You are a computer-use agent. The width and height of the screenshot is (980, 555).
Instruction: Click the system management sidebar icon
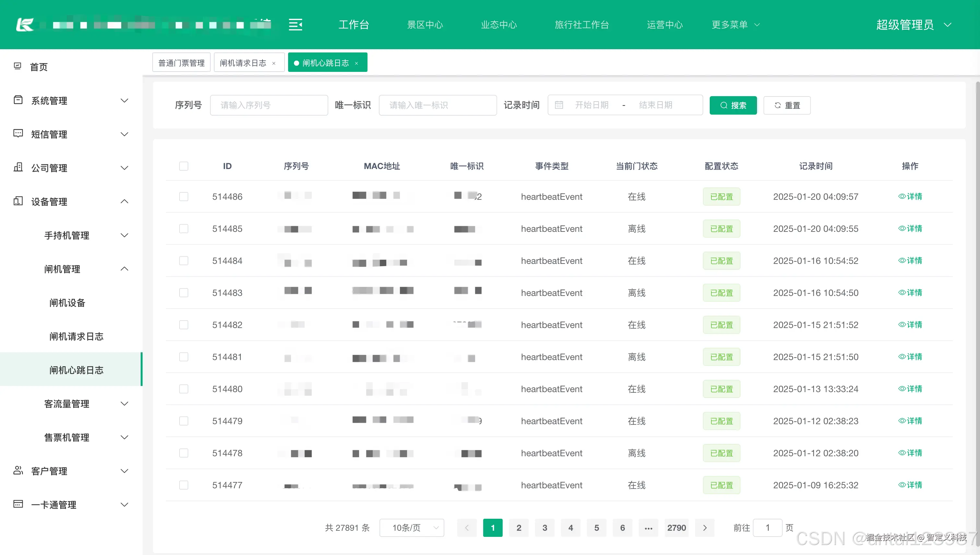pyautogui.click(x=18, y=100)
